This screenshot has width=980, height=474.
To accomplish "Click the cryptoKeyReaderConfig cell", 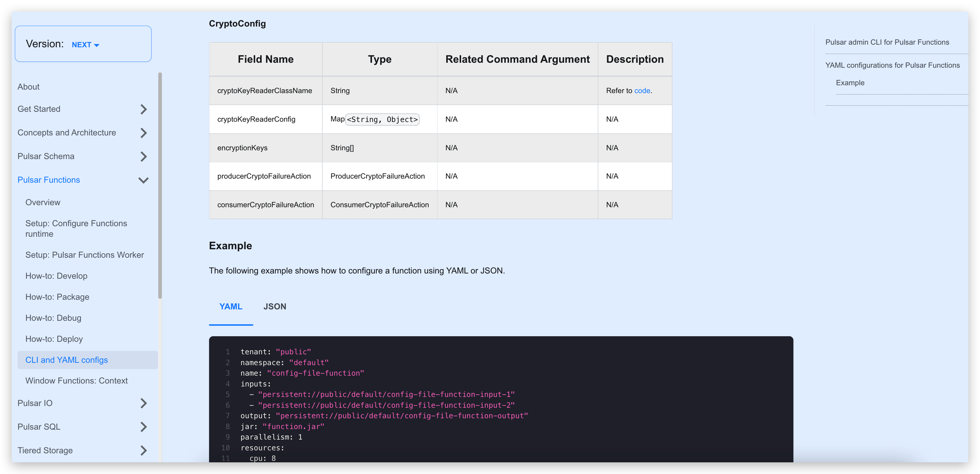I will [265, 119].
